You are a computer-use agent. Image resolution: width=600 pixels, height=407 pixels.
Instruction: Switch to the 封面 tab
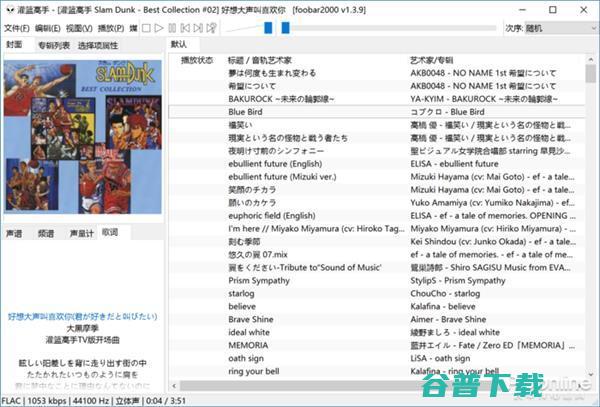click(x=14, y=45)
